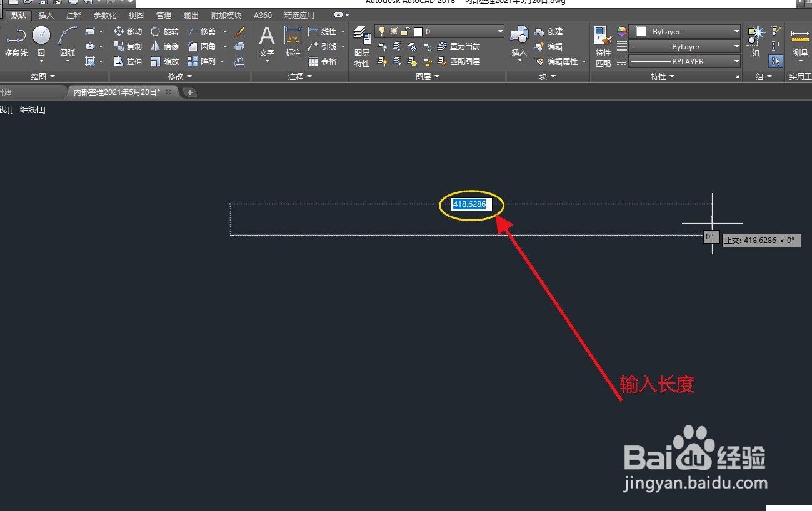Expand the 绘图 panel
Viewport: 812px width, 511px height.
[x=43, y=76]
